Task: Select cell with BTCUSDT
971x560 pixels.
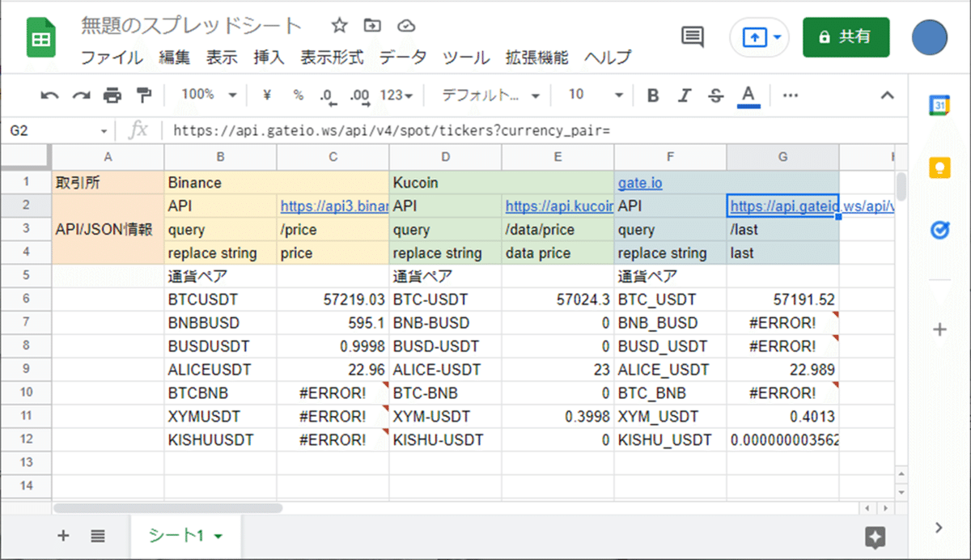Action: click(220, 299)
